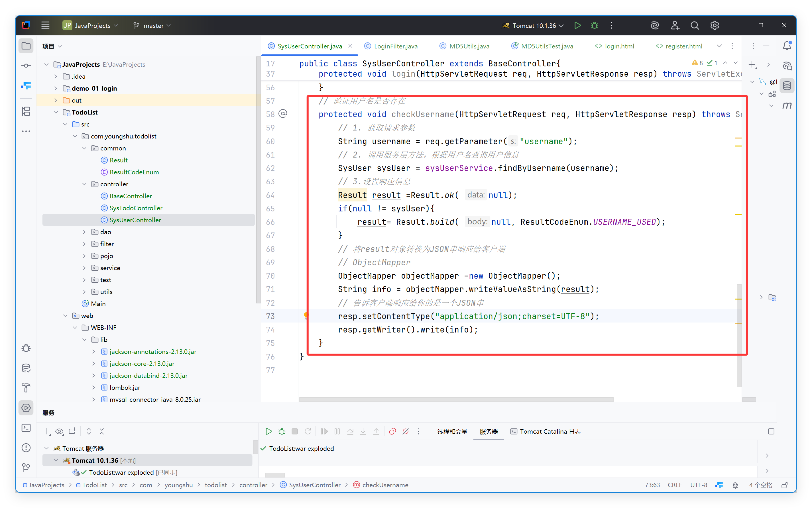The width and height of the screenshot is (812, 508).
Task: Click line:column 73:63 indicator
Action: pyautogui.click(x=652, y=485)
